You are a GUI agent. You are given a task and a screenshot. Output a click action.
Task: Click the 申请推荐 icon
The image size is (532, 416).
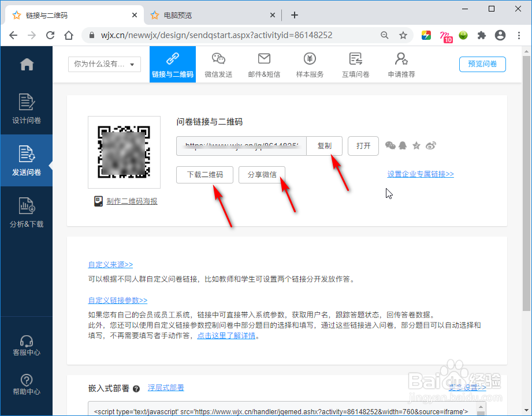pos(401,63)
